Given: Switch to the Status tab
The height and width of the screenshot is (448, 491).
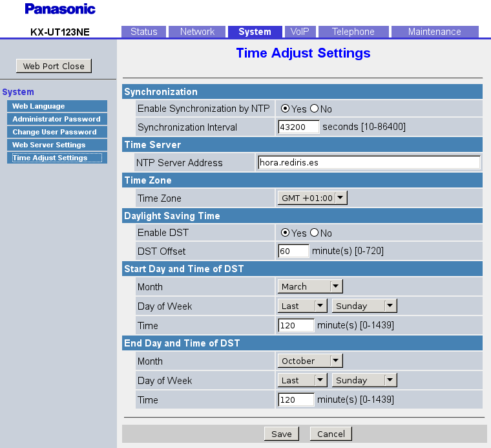Looking at the screenshot, I should click(x=143, y=32).
